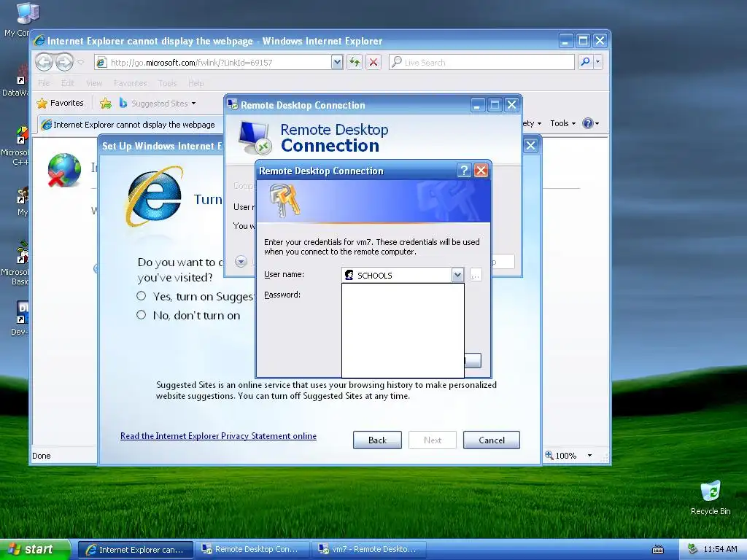The height and width of the screenshot is (560, 747).
Task: Click the address bar URL field
Action: click(214, 63)
